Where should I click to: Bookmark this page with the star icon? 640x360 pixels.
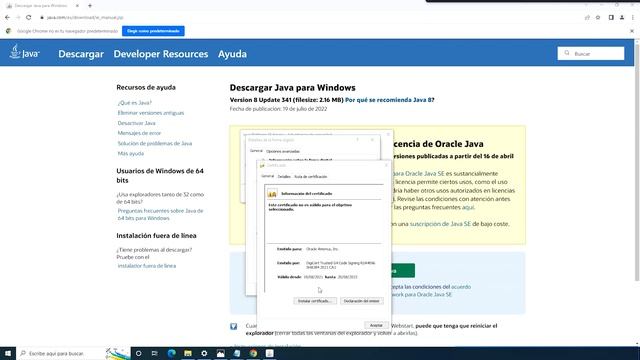click(x=598, y=18)
